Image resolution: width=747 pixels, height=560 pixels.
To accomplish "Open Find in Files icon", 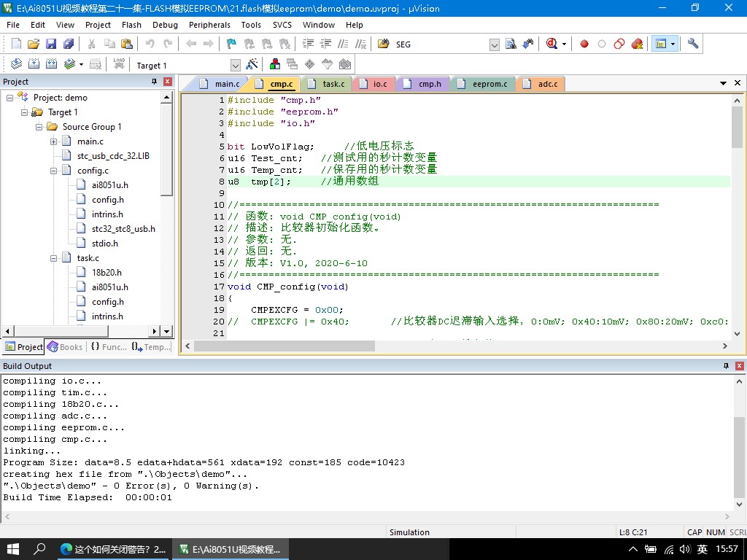I will (x=384, y=44).
